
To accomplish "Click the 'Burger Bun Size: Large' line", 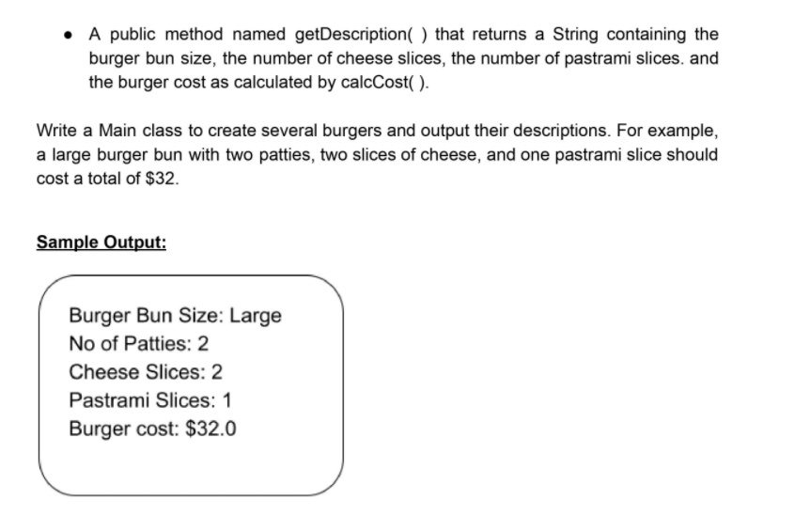I will (x=175, y=316).
